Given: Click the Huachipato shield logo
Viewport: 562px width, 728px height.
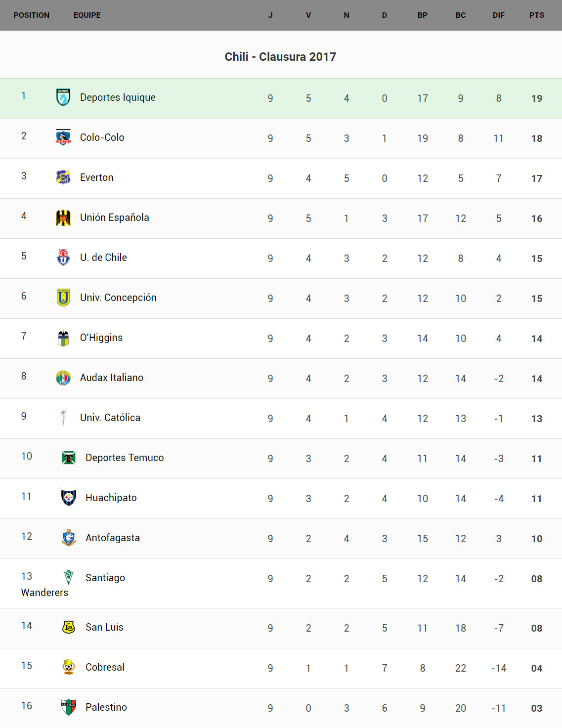Looking at the screenshot, I should (69, 498).
